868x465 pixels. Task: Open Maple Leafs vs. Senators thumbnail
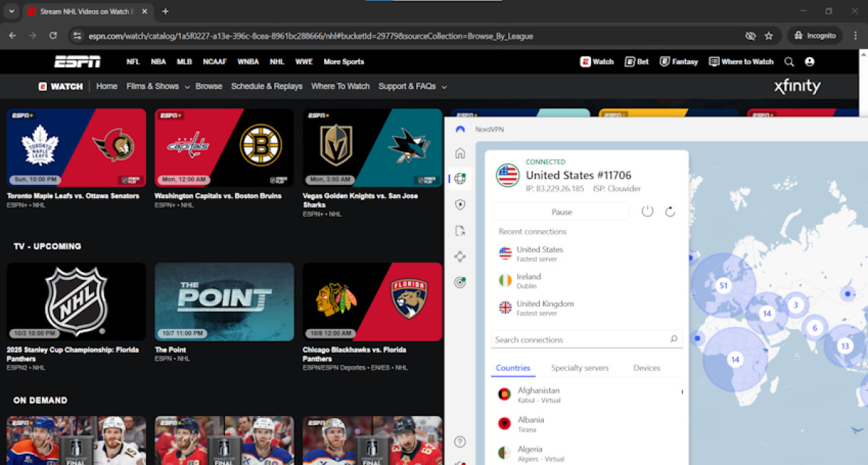point(76,148)
